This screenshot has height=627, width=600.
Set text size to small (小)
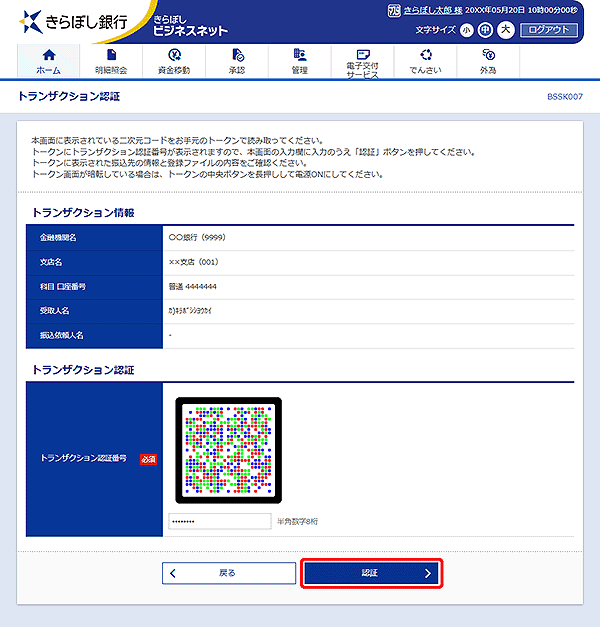(466, 30)
